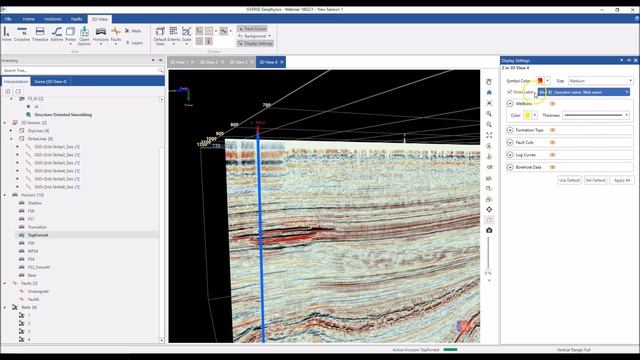This screenshot has height=360, width=640.
Task: Switch to the Horizons ribbon tab
Action: tap(53, 19)
